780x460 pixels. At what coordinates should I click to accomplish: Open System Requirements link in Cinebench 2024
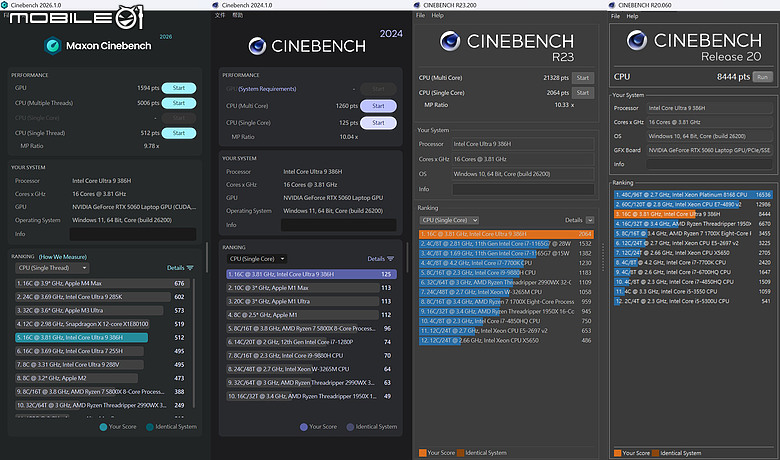pyautogui.click(x=267, y=89)
